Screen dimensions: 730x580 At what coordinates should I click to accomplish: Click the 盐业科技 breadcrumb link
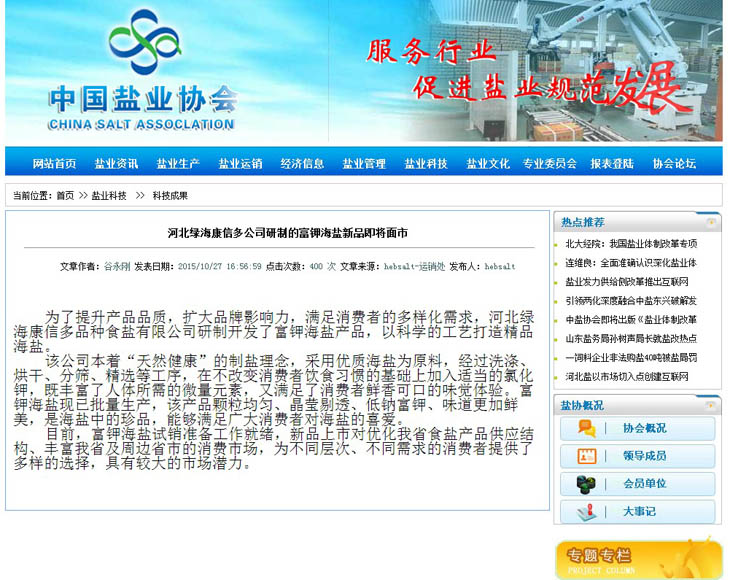109,196
